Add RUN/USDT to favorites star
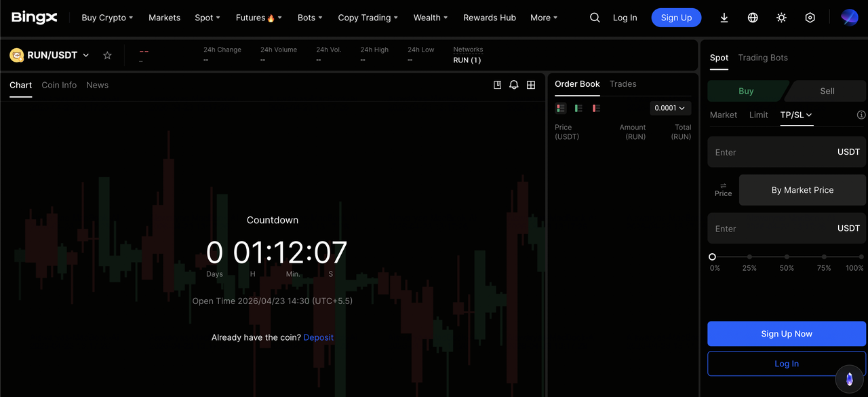This screenshot has height=397, width=868. [107, 56]
